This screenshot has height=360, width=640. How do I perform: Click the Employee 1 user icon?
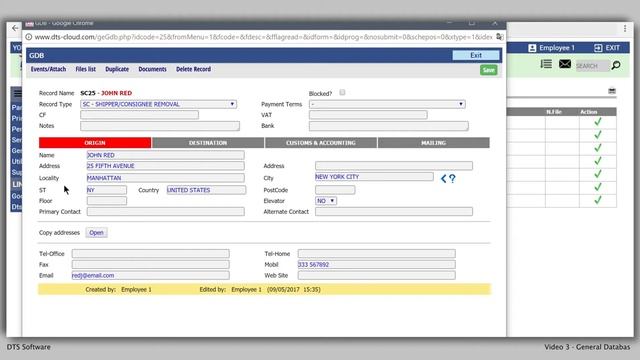(x=532, y=48)
